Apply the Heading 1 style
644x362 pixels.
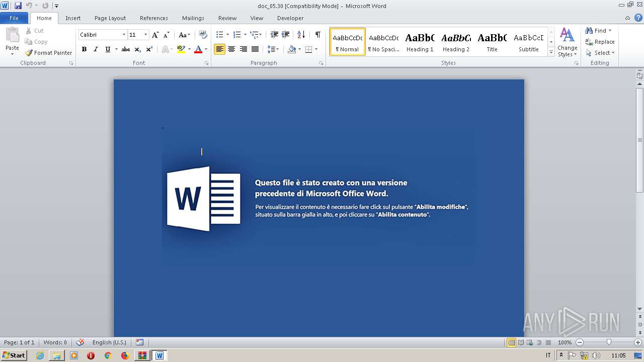pos(420,42)
